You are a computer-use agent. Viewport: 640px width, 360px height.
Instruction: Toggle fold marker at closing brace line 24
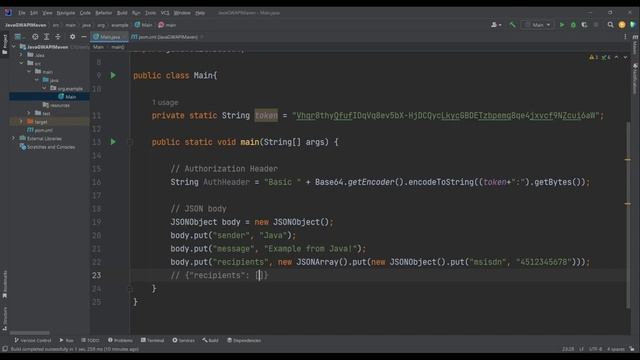(x=130, y=289)
